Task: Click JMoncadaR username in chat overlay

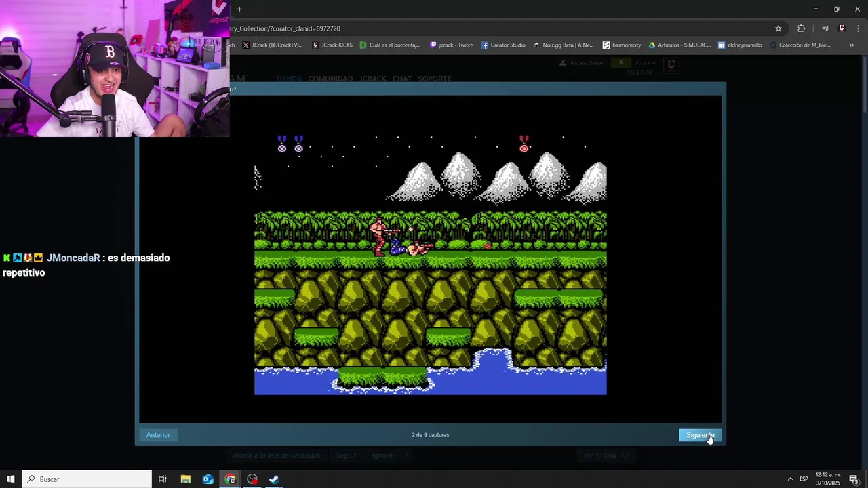Action: (x=73, y=258)
